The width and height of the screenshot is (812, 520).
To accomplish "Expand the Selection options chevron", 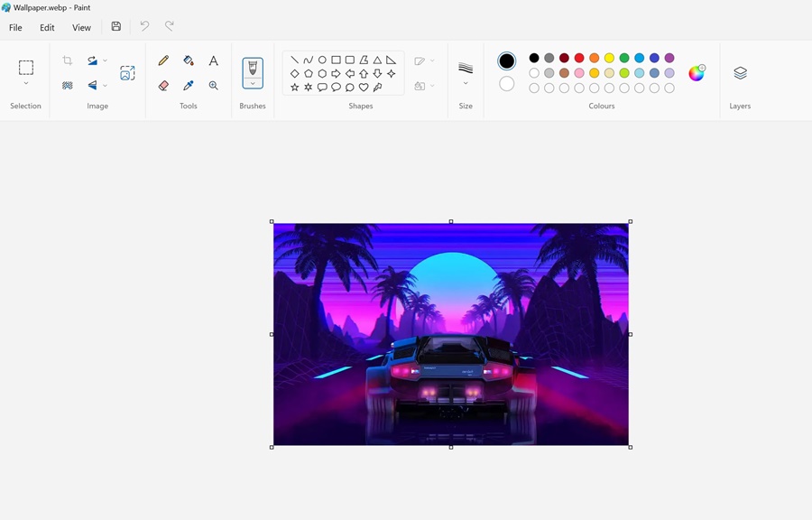I will 26,83.
